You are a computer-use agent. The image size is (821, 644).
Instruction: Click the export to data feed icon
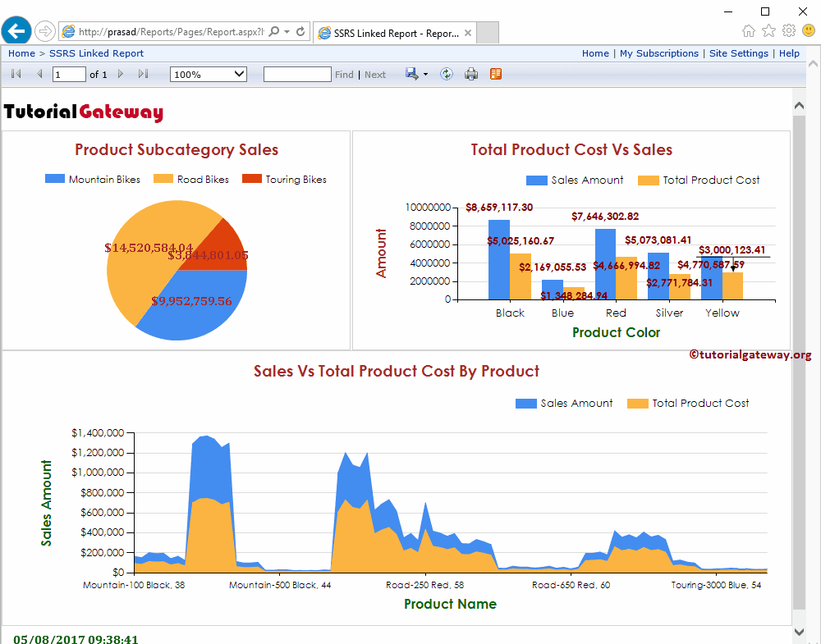point(495,74)
